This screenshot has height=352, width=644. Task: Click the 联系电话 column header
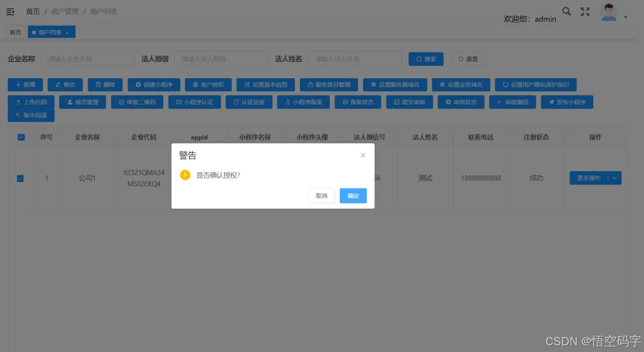[x=481, y=137]
